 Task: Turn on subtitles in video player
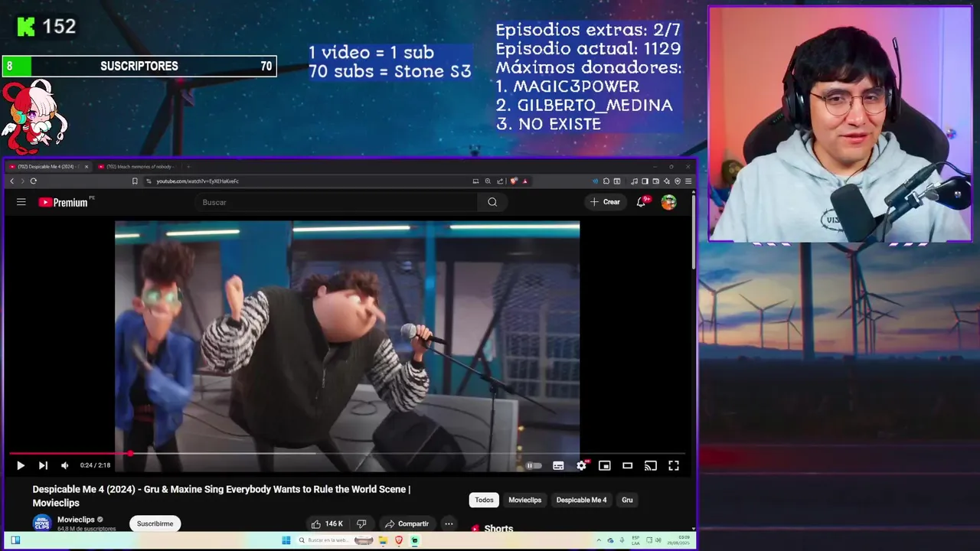tap(558, 465)
